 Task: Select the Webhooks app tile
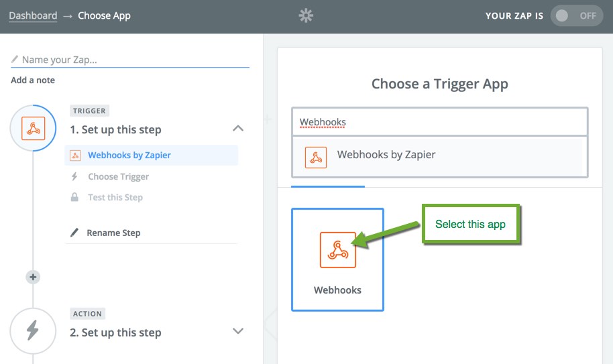(x=337, y=259)
